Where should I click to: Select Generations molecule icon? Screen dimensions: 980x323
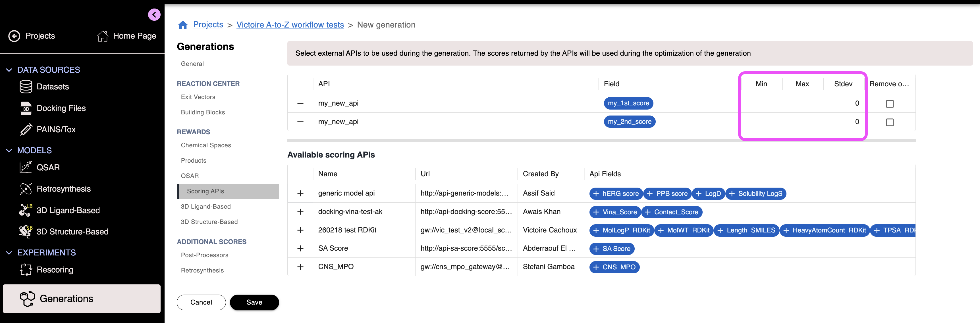27,299
